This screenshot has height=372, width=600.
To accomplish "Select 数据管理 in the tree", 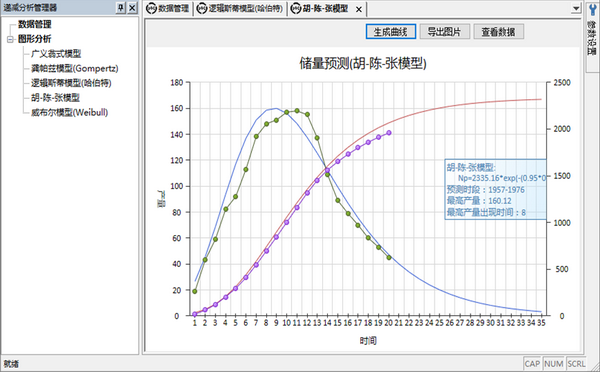I will [35, 24].
